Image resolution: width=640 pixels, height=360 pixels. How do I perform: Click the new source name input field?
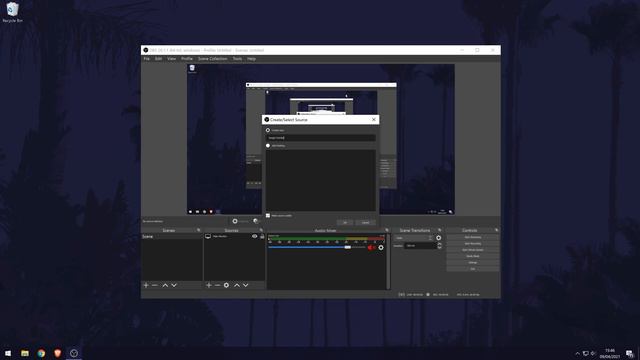coord(321,138)
